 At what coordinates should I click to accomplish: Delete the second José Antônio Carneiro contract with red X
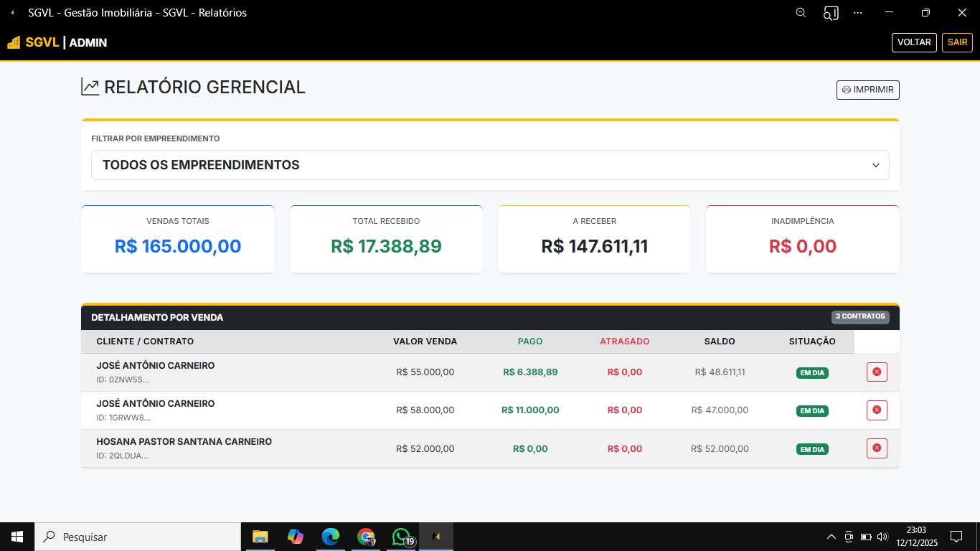[x=877, y=410]
